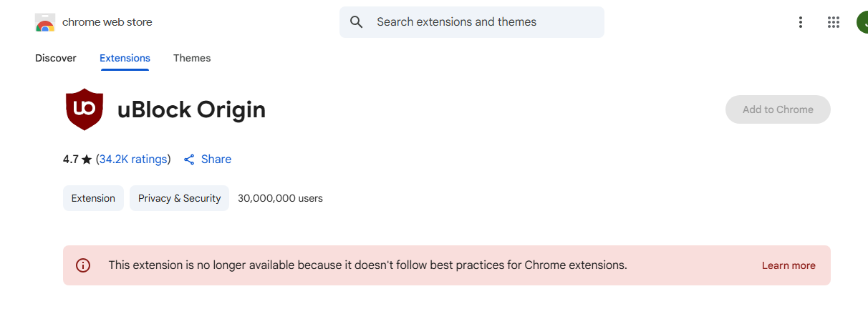Click the uBlock Origin red shield logo

pyautogui.click(x=85, y=109)
